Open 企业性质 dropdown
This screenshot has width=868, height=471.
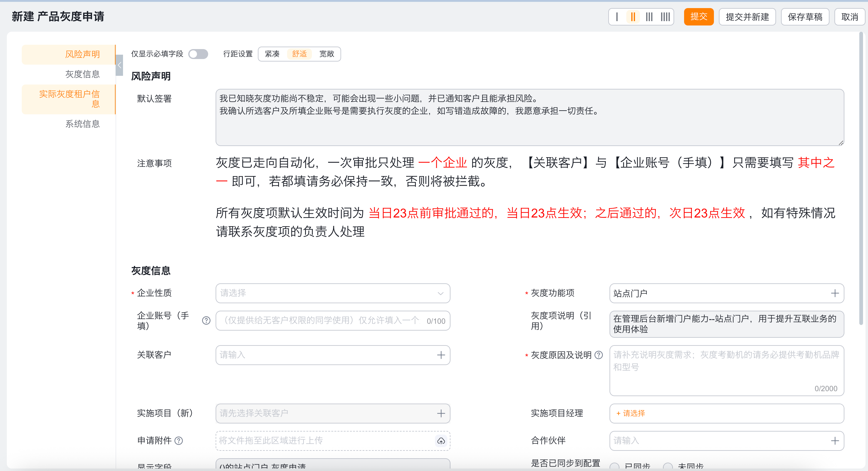click(333, 293)
